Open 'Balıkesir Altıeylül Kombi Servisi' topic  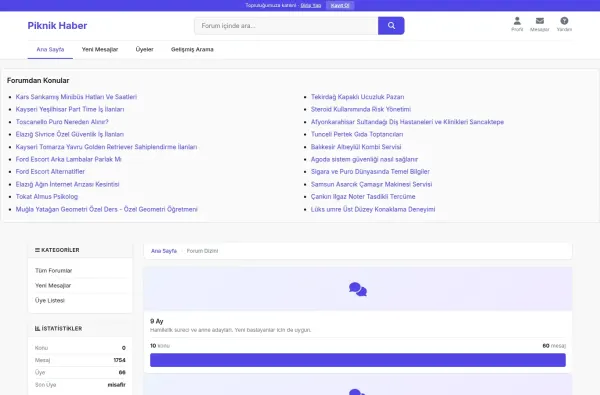(356, 147)
